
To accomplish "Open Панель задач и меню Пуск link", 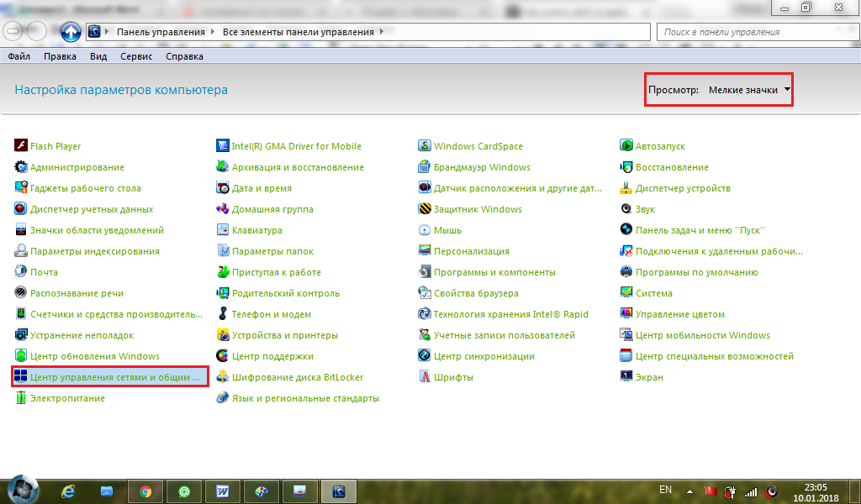I will point(700,230).
